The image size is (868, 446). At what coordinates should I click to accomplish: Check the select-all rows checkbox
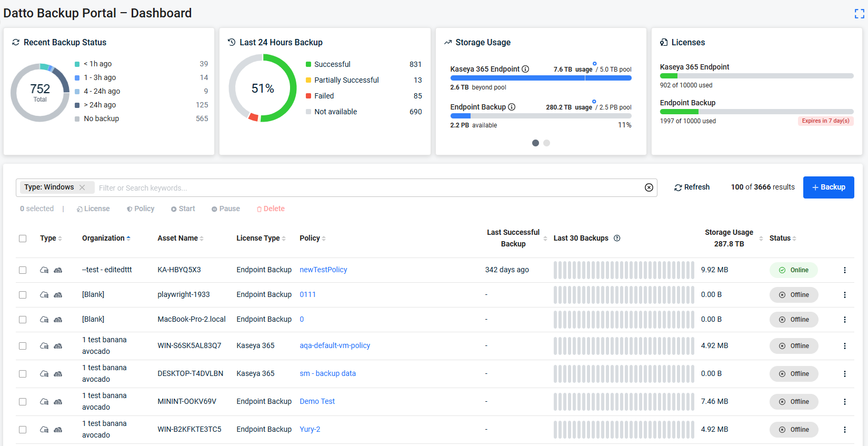(23, 239)
